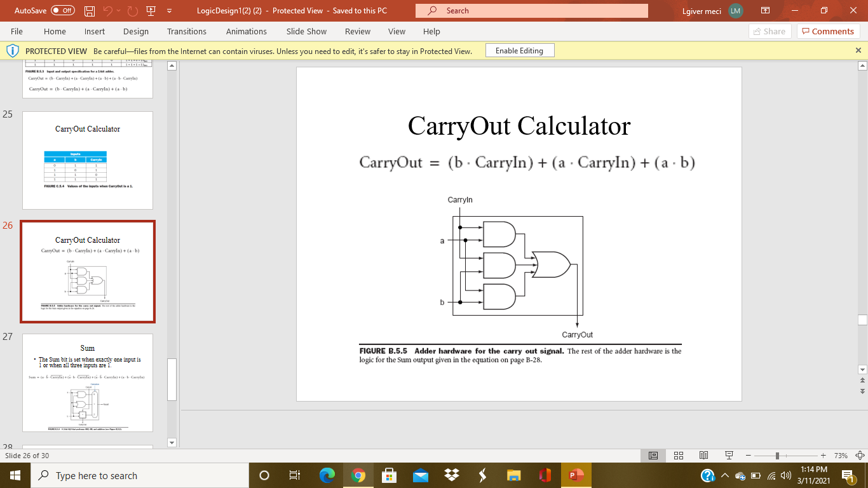Start Slide Show from status bar icon
This screenshot has height=488, width=868.
729,456
